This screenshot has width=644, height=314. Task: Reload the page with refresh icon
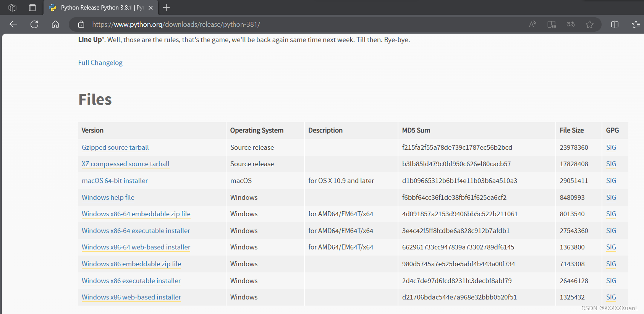[34, 24]
